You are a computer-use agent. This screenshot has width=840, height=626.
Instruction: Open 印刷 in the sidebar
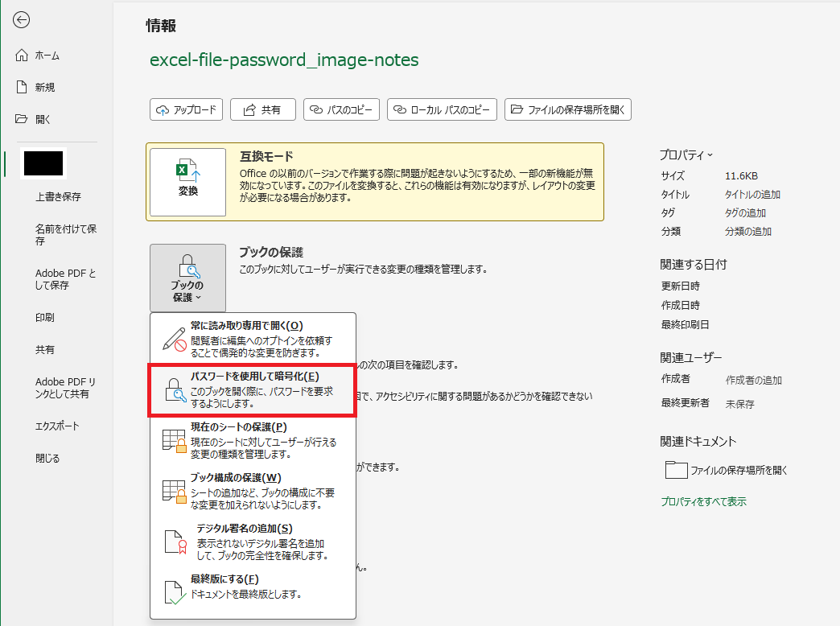(x=44, y=317)
